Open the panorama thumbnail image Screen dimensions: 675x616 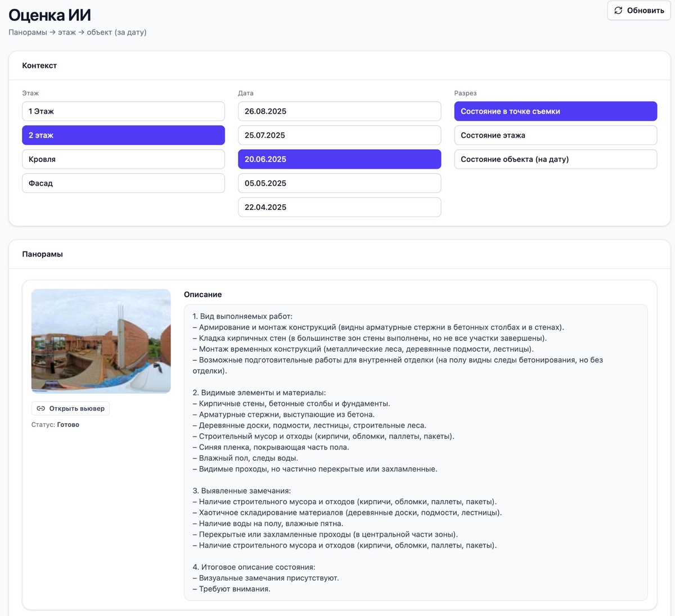coord(101,341)
